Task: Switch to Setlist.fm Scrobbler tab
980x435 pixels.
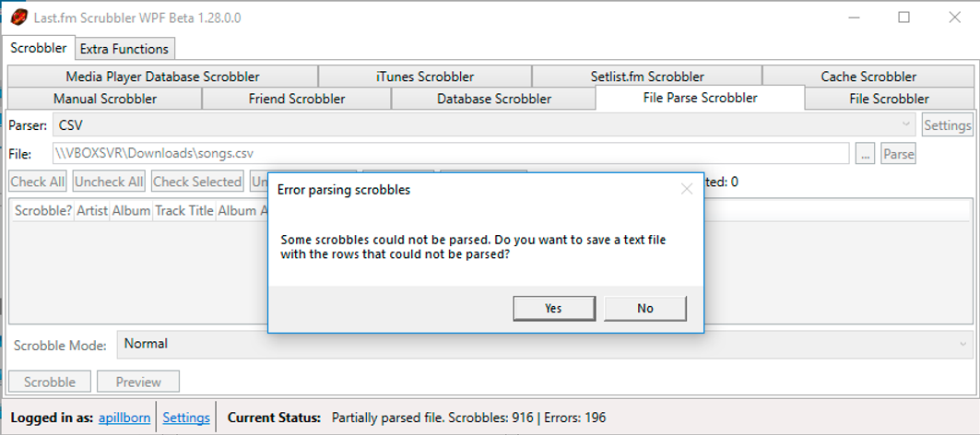Action: 647,76
